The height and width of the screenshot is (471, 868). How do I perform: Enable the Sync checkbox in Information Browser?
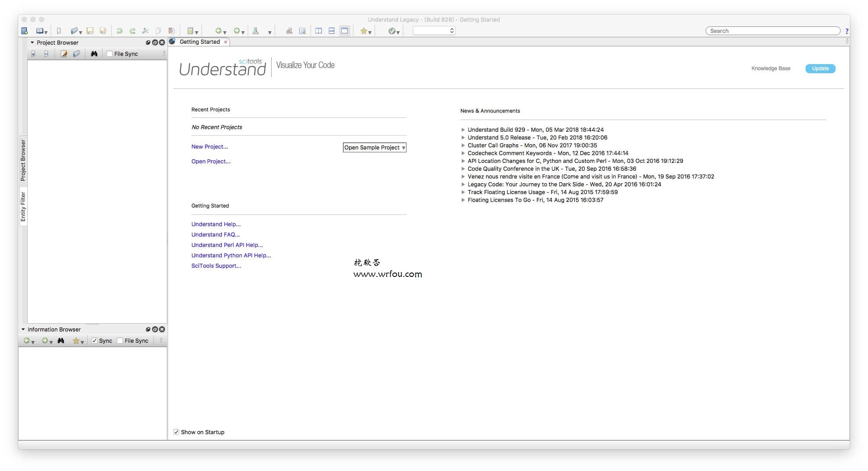pyautogui.click(x=94, y=341)
